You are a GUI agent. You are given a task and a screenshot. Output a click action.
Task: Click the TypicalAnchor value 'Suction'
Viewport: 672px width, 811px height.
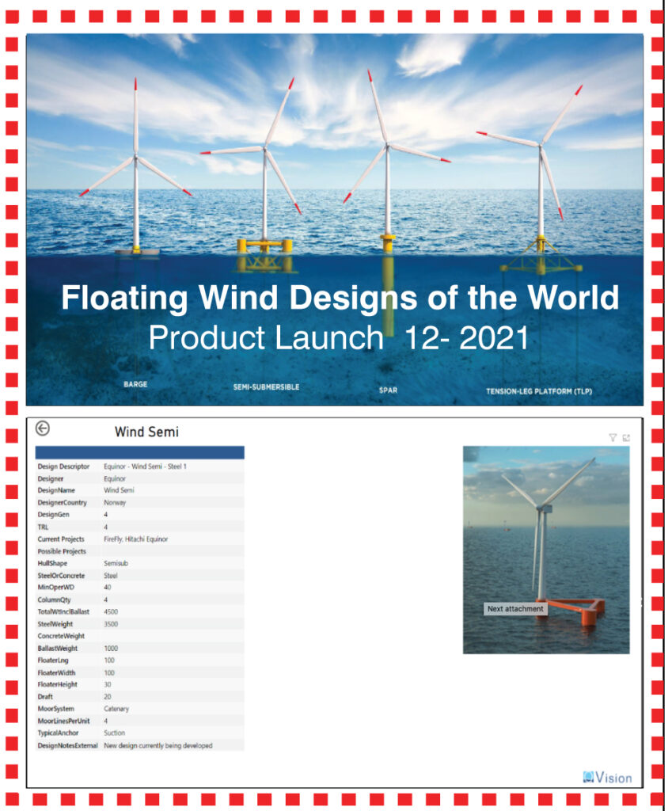(114, 733)
